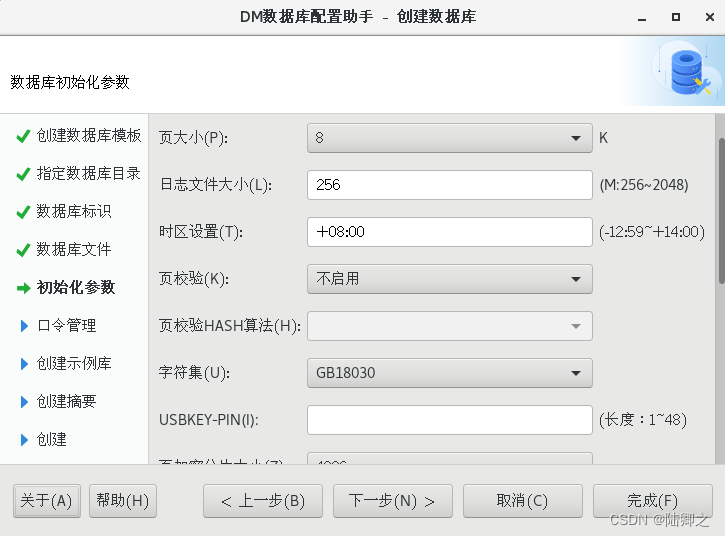The image size is (725, 536).
Task: Select the 创建示例库 step
Action: 74,363
